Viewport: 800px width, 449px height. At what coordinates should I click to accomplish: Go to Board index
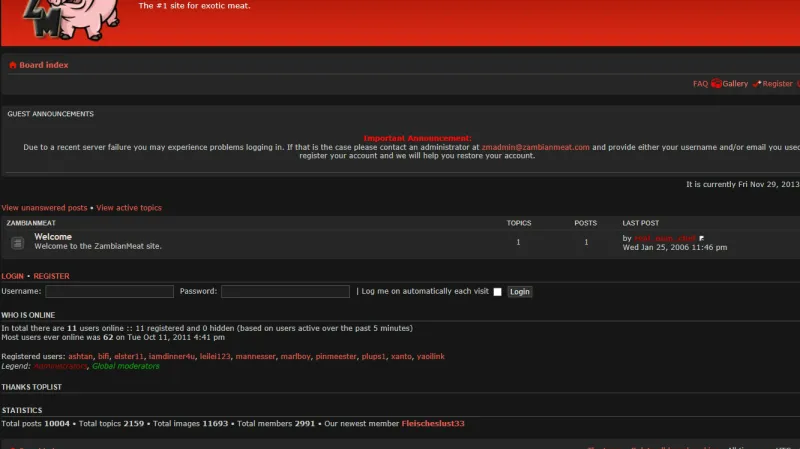click(x=44, y=65)
